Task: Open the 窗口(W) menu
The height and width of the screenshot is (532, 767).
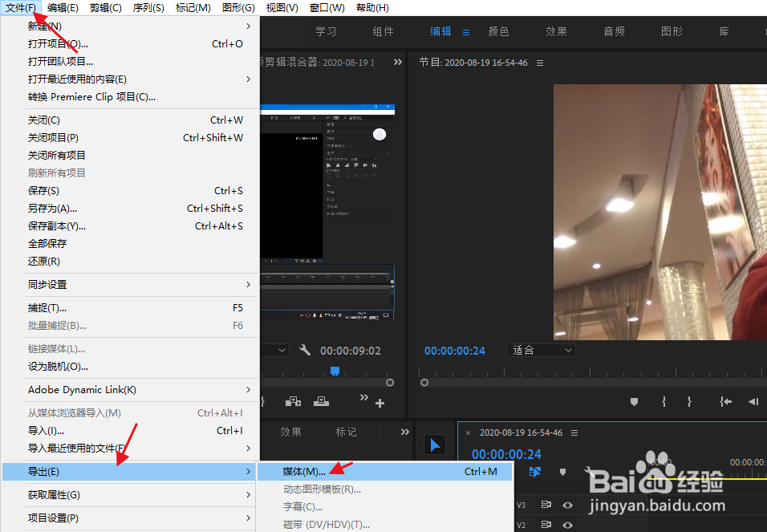Action: point(327,8)
